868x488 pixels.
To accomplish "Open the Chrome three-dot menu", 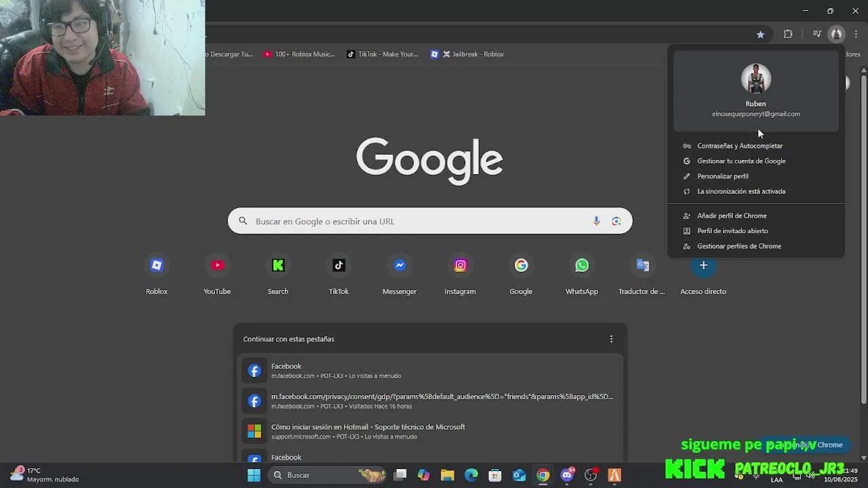I will pos(856,34).
